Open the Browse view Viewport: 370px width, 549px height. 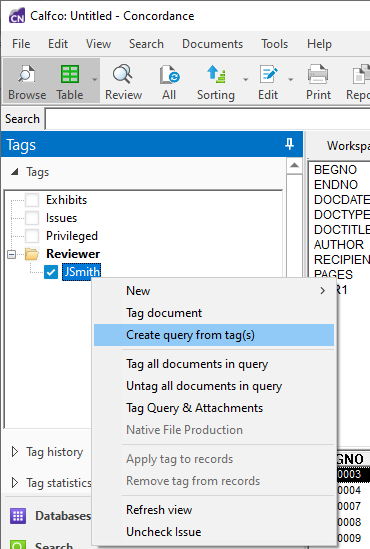click(27, 82)
